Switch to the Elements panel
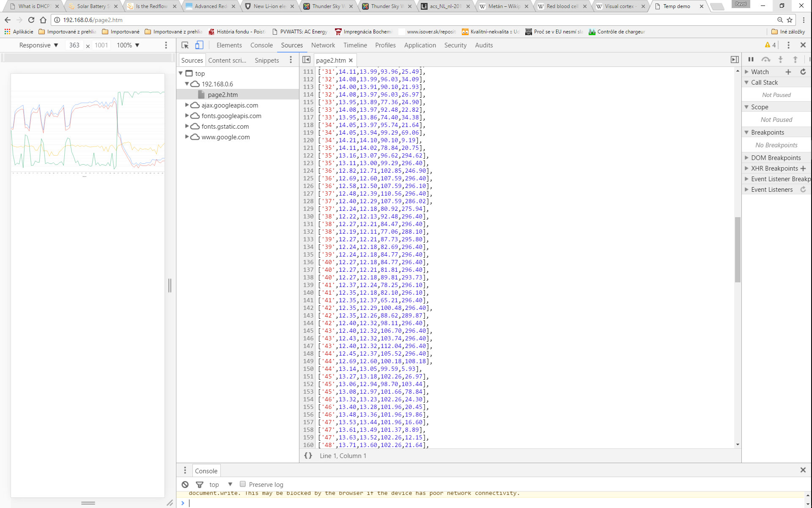The height and width of the screenshot is (508, 812). coord(229,45)
